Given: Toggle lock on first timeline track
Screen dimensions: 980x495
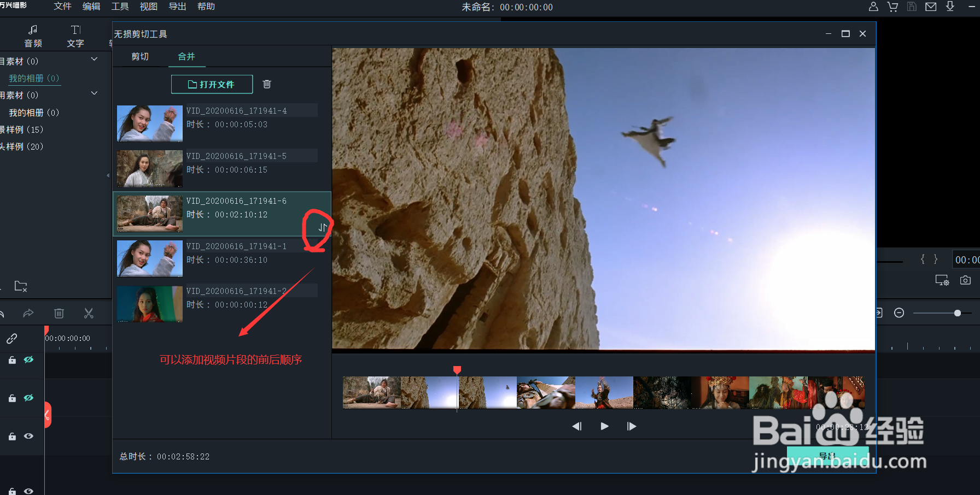Looking at the screenshot, I should tap(12, 360).
